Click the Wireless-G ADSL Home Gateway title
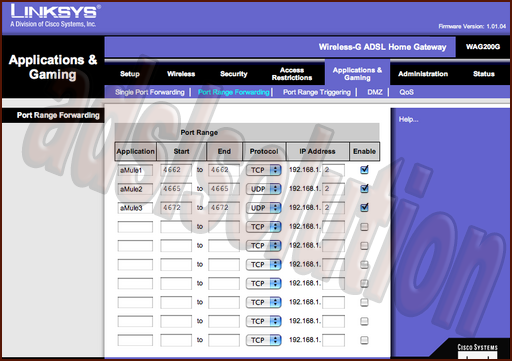The height and width of the screenshot is (361, 512). [x=382, y=47]
